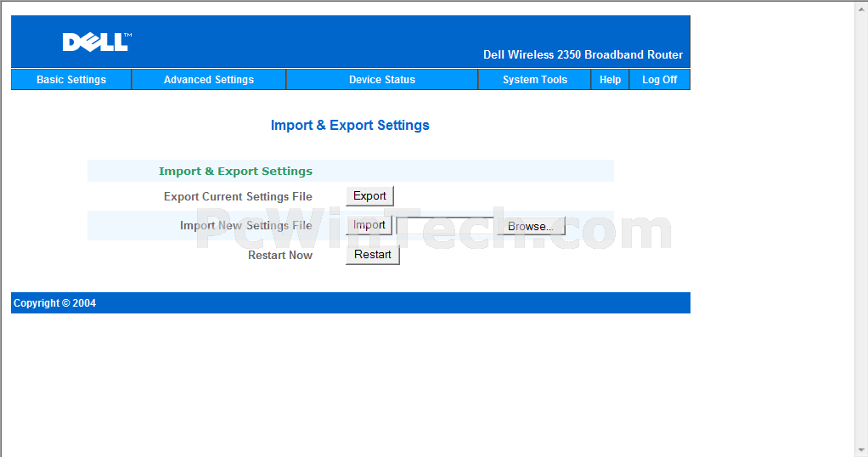
Task: Focus the import file path field
Action: pos(446,226)
